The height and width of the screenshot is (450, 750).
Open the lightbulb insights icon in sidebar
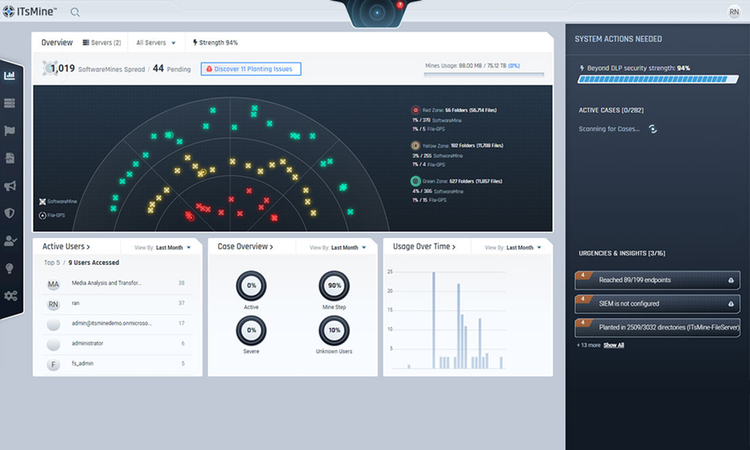(10, 268)
